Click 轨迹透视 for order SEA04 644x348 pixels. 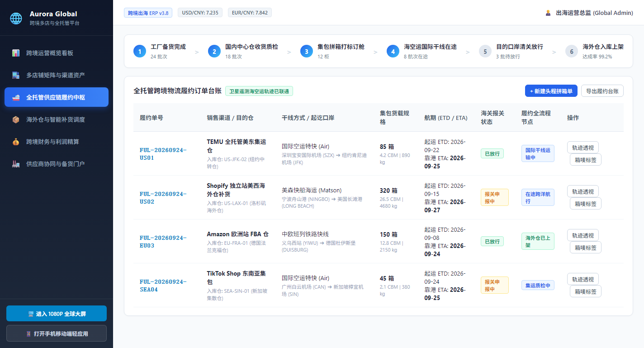pos(583,279)
